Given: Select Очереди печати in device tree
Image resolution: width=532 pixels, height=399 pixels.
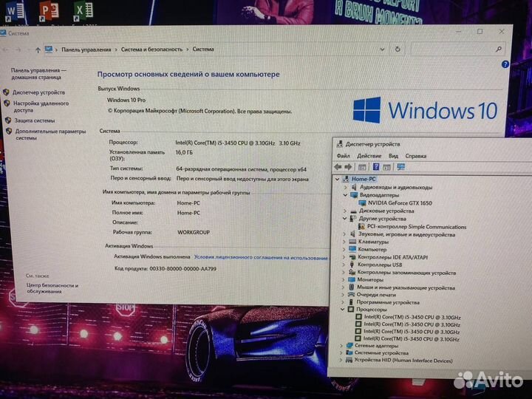Looking at the screenshot, I should [x=376, y=295].
